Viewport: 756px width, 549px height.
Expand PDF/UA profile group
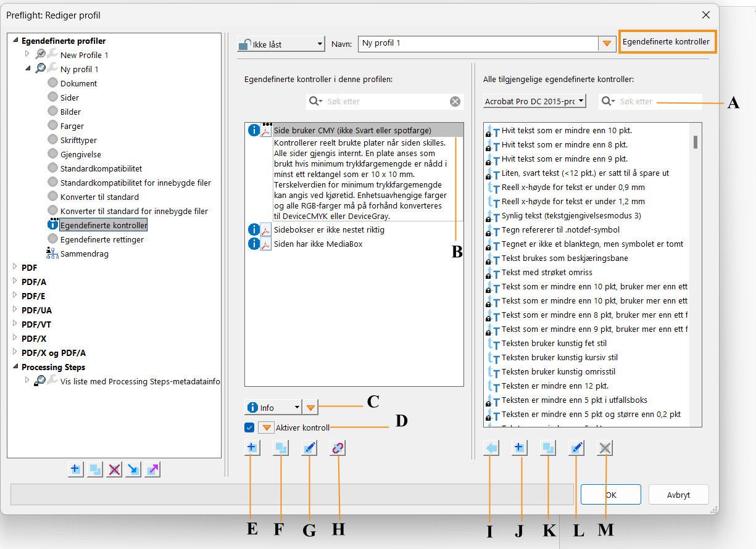coord(15,310)
